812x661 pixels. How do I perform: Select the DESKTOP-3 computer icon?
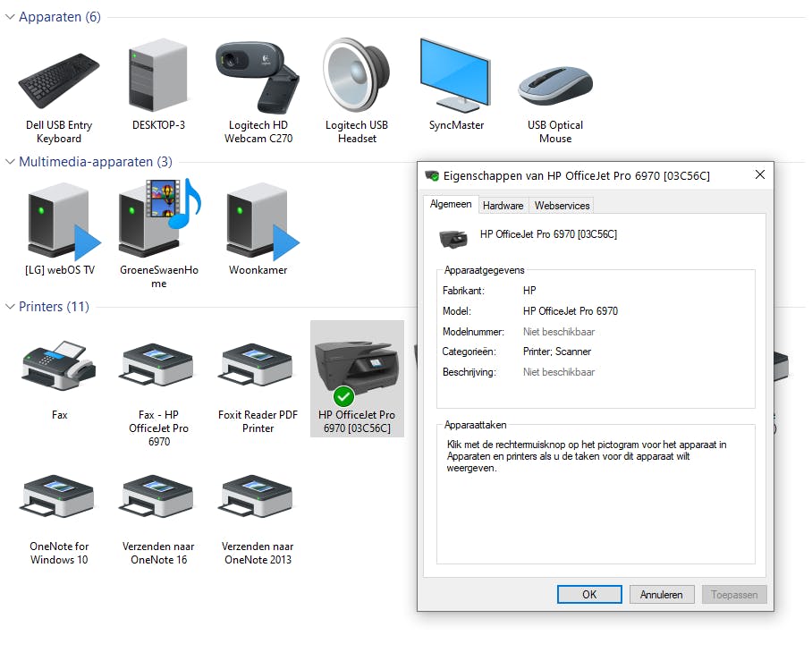pyautogui.click(x=158, y=74)
